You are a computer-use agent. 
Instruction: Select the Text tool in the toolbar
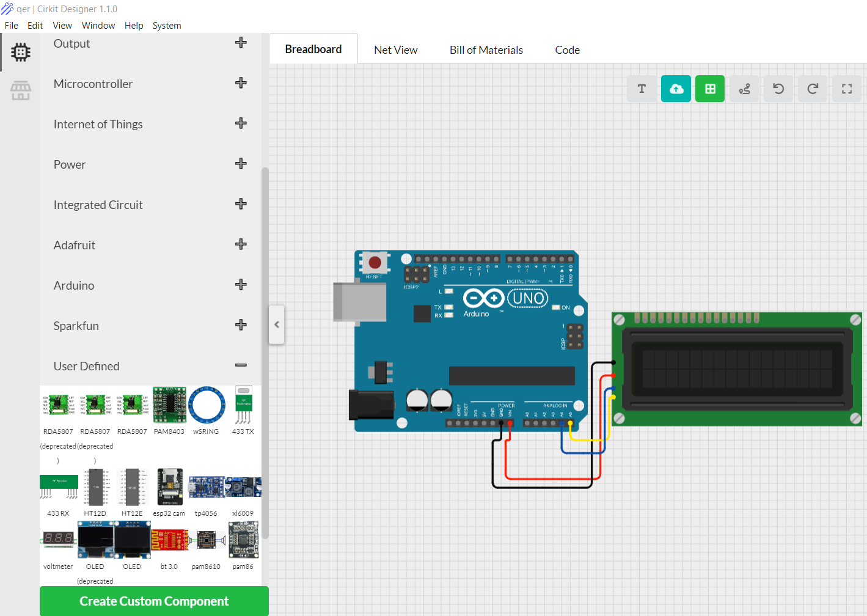(641, 89)
